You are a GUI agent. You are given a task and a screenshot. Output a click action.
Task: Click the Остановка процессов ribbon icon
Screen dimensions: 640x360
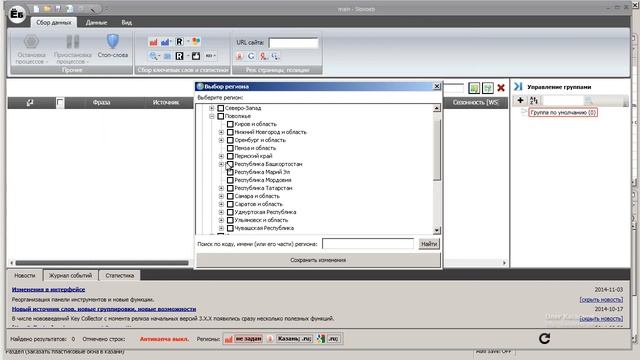pyautogui.click(x=31, y=42)
